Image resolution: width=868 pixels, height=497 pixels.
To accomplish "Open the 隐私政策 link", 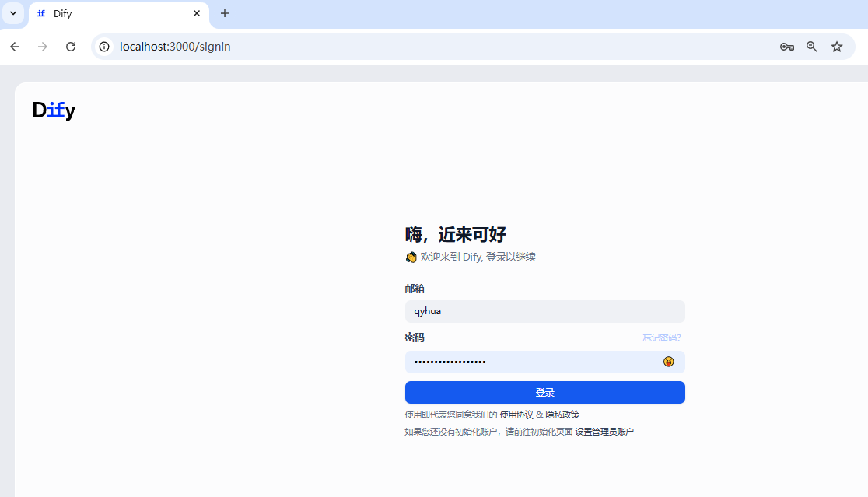I will click(x=562, y=415).
